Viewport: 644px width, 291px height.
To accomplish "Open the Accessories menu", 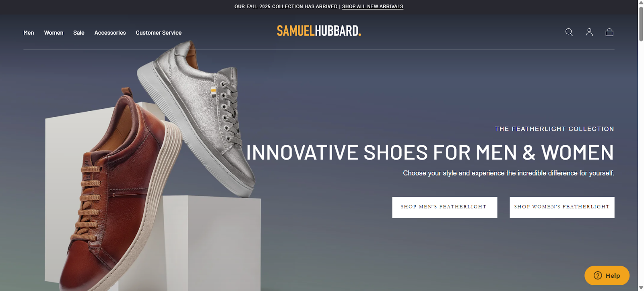I will point(110,33).
